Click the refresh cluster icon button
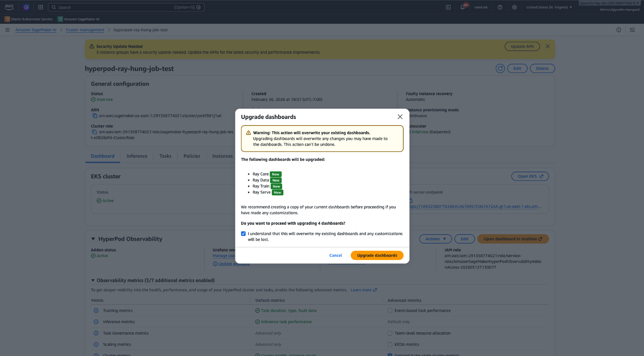 (500, 68)
